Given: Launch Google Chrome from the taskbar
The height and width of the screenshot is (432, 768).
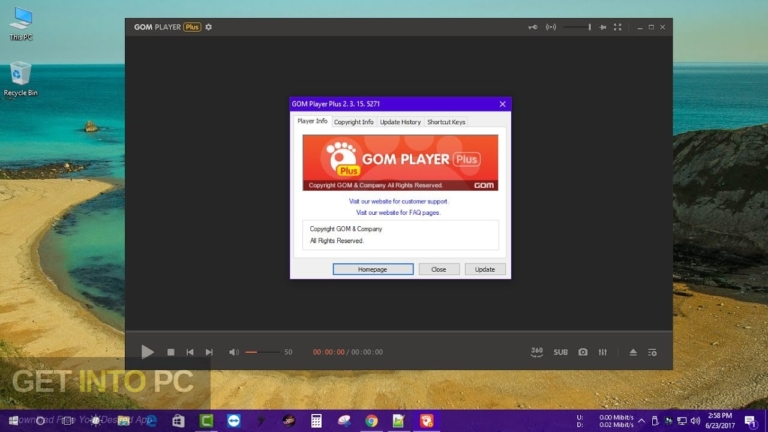Looking at the screenshot, I should tap(371, 421).
